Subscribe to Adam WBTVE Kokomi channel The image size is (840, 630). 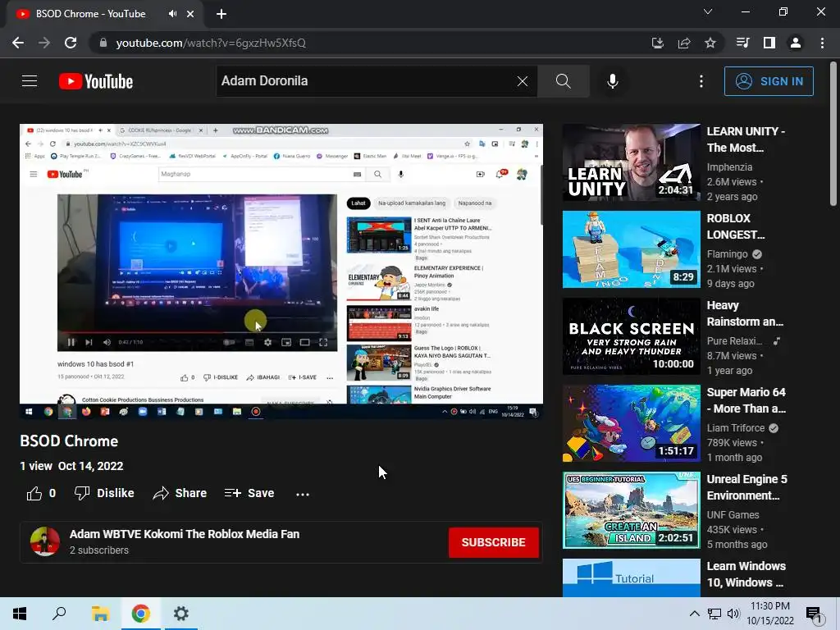pos(493,542)
